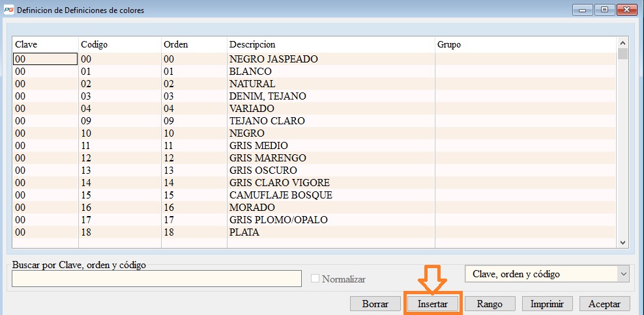Select the GRIS PLOMO/OPALO row

pos(314,220)
